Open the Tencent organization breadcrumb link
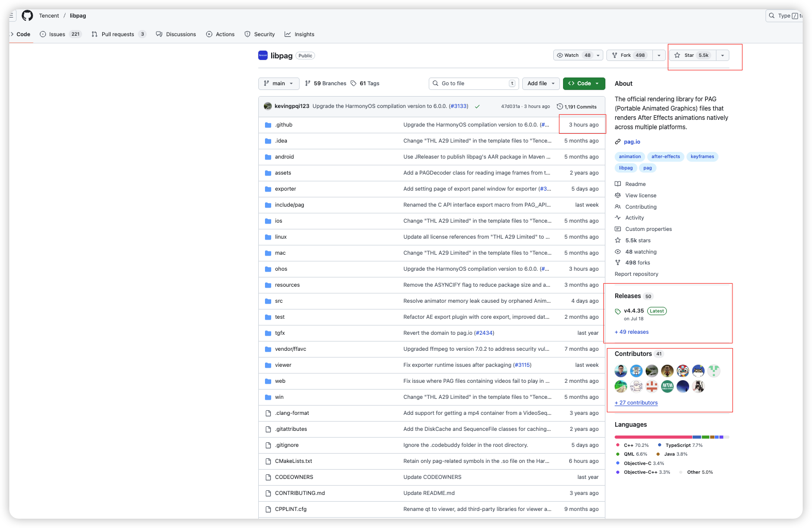812x528 pixels. coord(49,15)
